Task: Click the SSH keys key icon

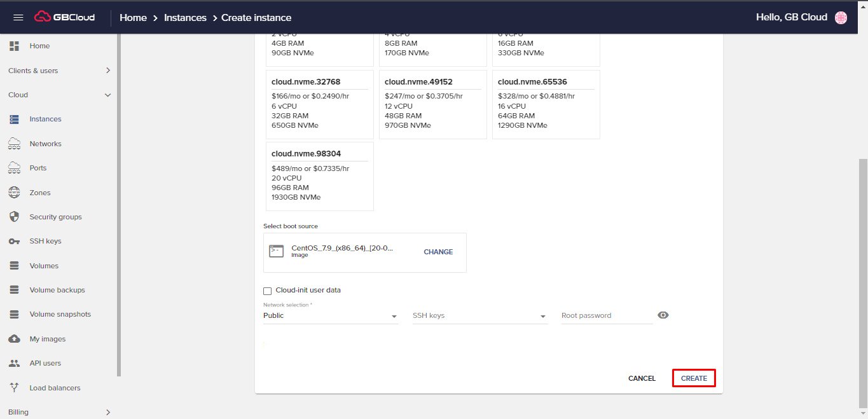Action: [x=13, y=241]
